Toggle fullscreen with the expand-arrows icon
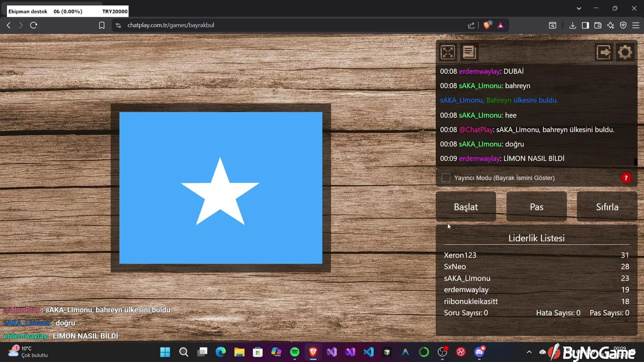This screenshot has width=644, height=362. point(448,52)
